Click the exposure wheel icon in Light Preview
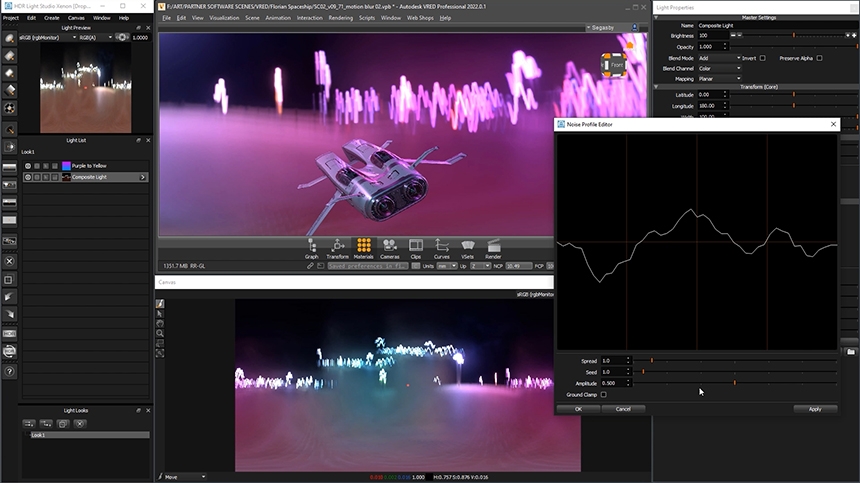Screen dimensions: 860x483 coord(122,37)
